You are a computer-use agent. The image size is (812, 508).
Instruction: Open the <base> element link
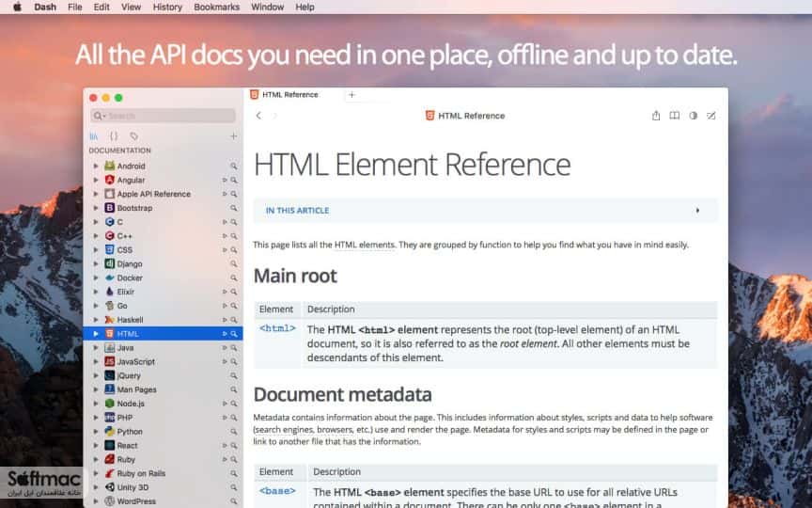pos(277,491)
